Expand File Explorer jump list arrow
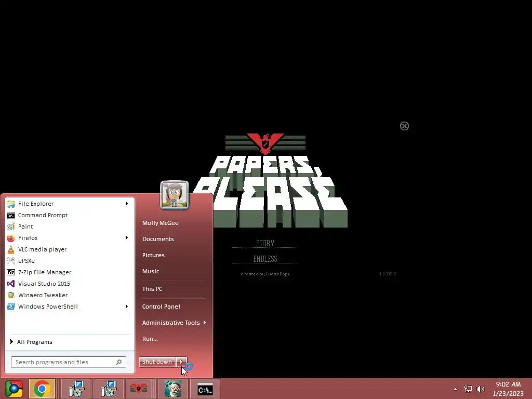Screen dimensions: 532x399 click(x=127, y=204)
